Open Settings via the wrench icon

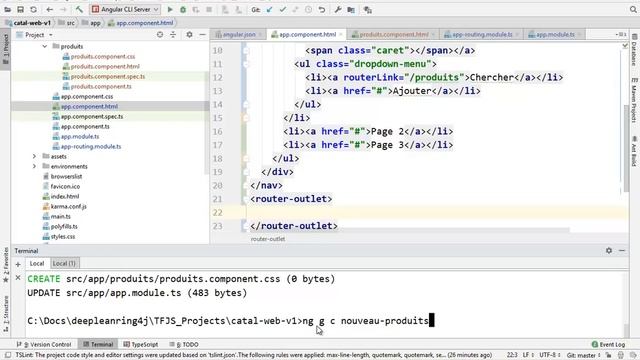[x=338, y=9]
